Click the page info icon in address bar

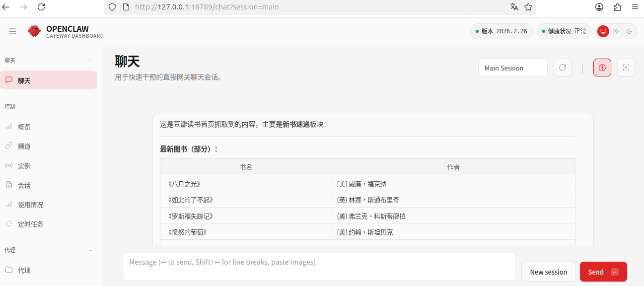tap(126, 7)
